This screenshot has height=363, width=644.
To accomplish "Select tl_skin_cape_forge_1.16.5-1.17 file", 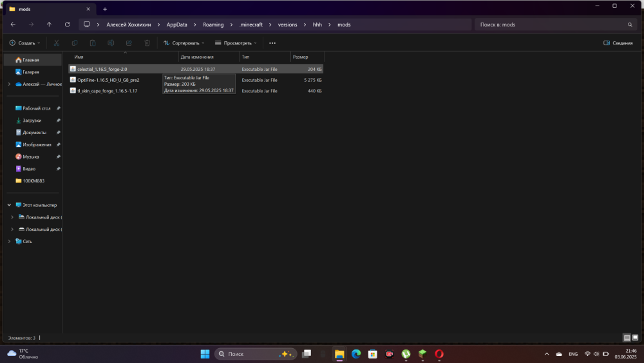I will point(196,91).
